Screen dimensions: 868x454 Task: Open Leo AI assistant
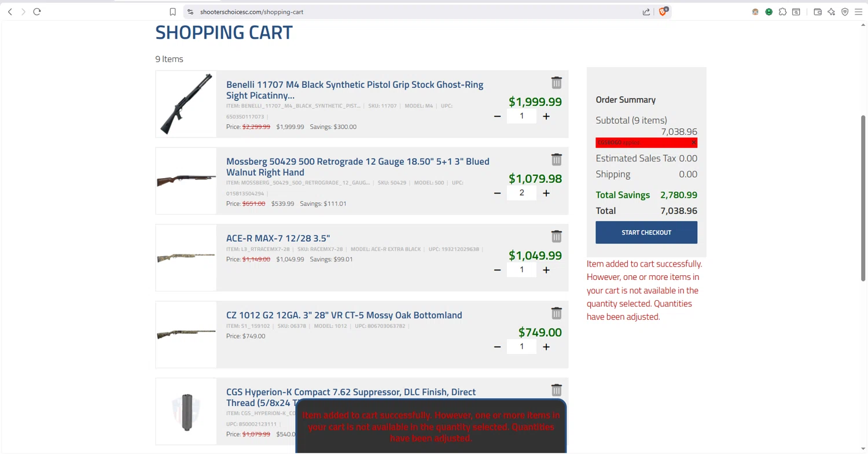click(832, 12)
